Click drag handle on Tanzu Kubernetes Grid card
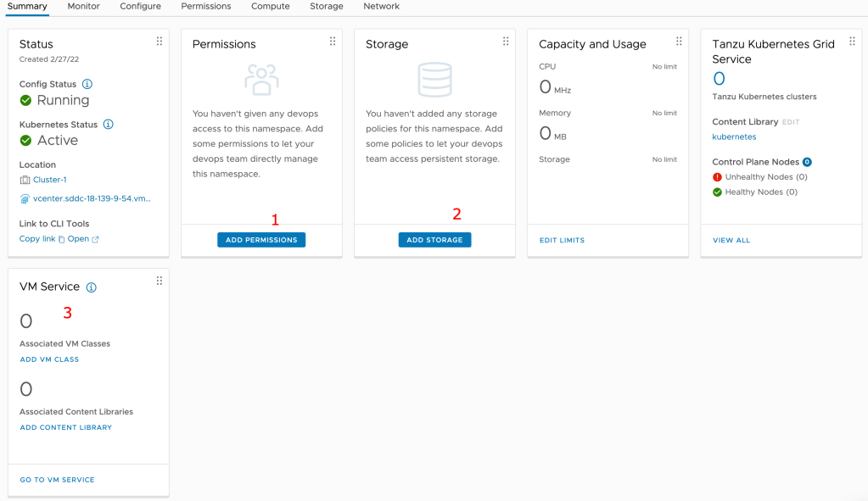Image resolution: width=868 pixels, height=501 pixels. tap(851, 42)
